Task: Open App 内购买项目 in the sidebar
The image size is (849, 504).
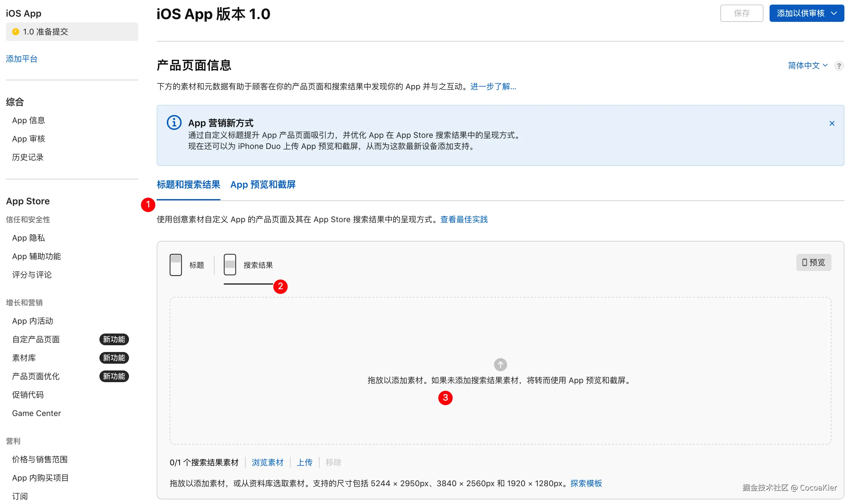Action: (x=40, y=478)
